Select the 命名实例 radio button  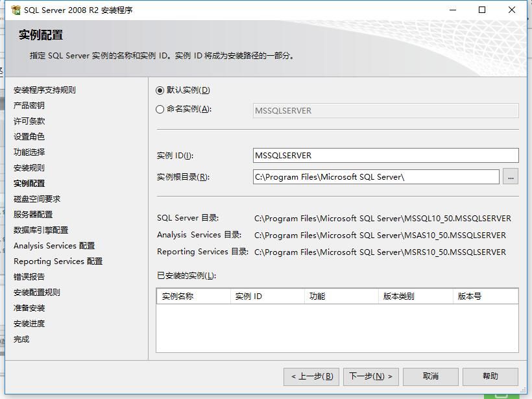coord(160,109)
